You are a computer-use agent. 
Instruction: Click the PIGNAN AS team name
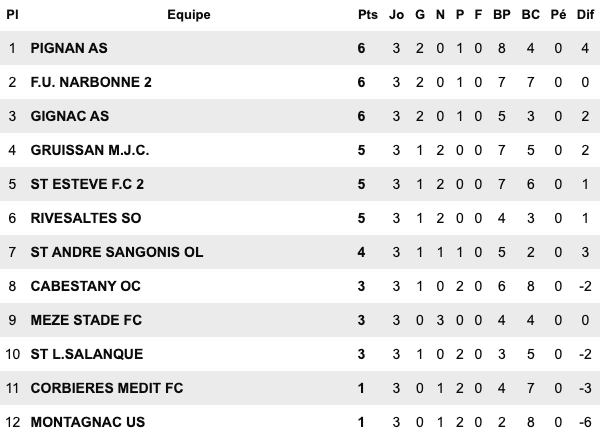click(x=71, y=48)
